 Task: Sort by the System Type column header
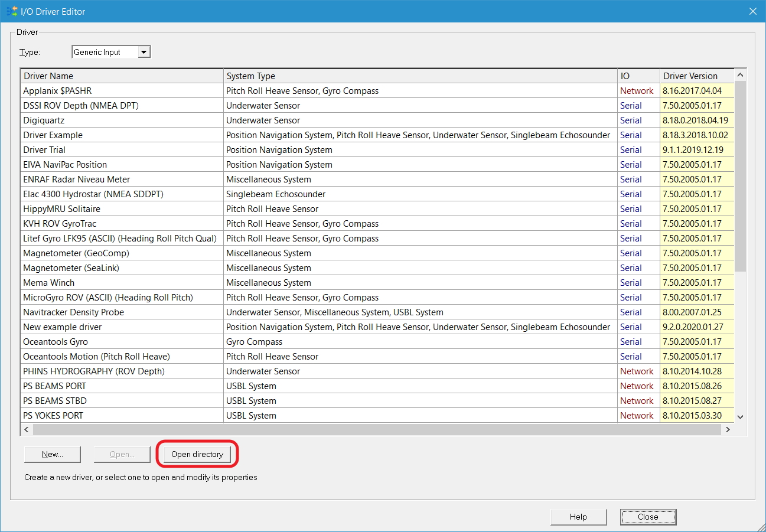419,76
